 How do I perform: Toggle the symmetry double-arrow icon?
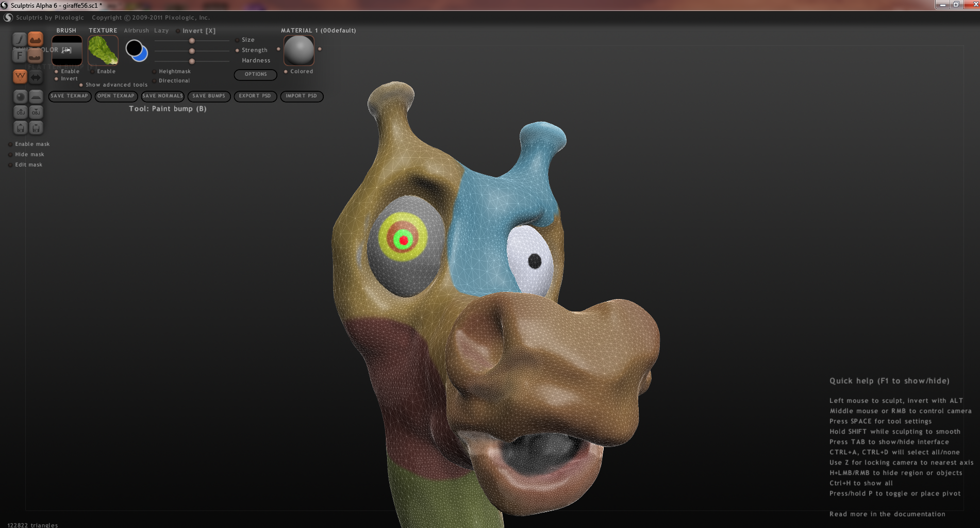pyautogui.click(x=36, y=77)
